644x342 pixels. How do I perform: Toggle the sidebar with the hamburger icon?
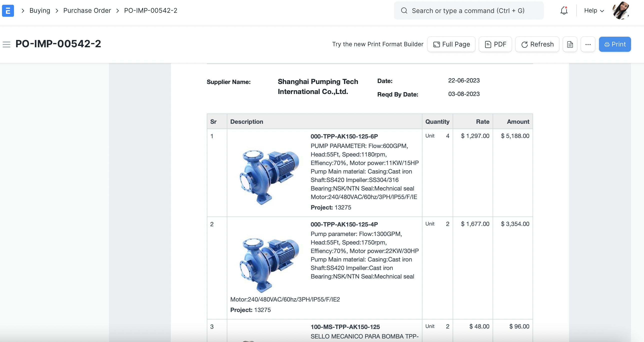(6, 44)
